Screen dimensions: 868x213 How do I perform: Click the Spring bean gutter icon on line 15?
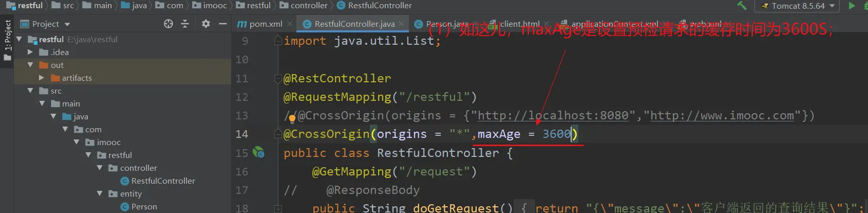coord(259,153)
